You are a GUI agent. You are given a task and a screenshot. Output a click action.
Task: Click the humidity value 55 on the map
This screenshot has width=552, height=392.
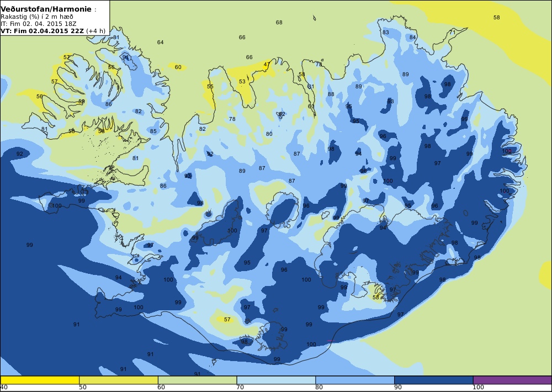coord(210,86)
